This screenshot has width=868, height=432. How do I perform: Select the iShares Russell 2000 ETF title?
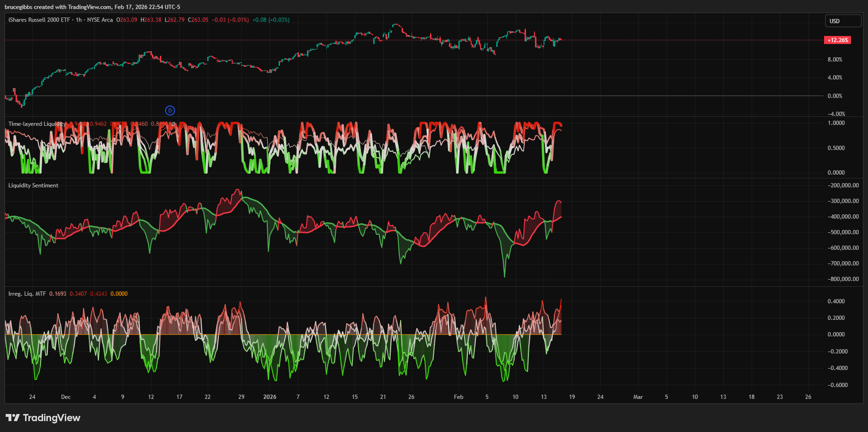click(39, 20)
